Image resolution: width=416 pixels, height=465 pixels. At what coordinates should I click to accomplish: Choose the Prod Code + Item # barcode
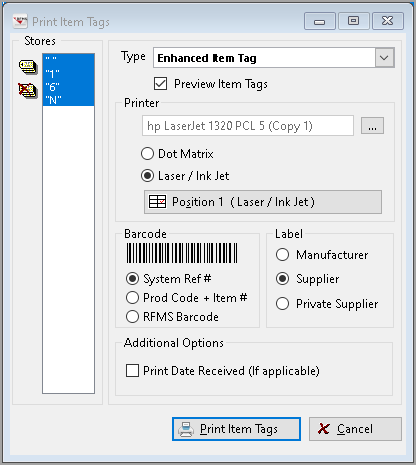click(132, 297)
